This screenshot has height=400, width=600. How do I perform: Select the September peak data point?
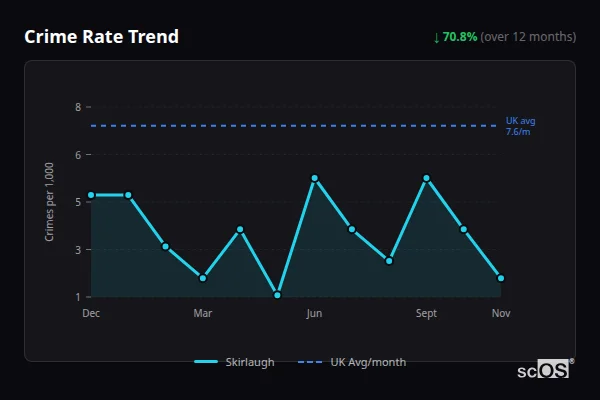tap(426, 178)
